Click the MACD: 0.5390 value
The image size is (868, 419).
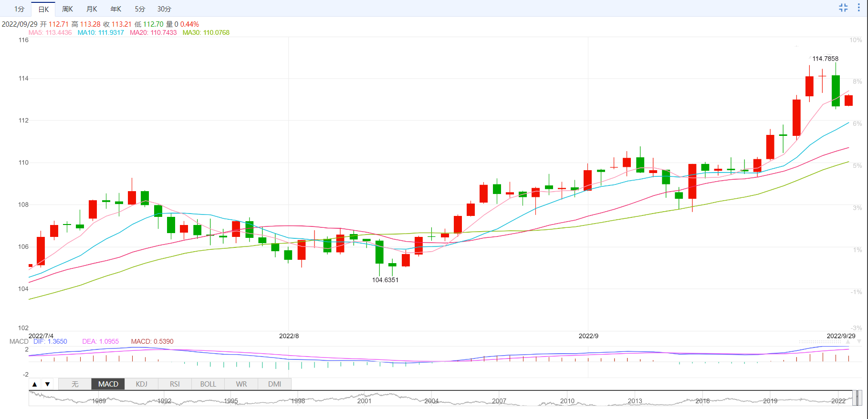tap(152, 342)
